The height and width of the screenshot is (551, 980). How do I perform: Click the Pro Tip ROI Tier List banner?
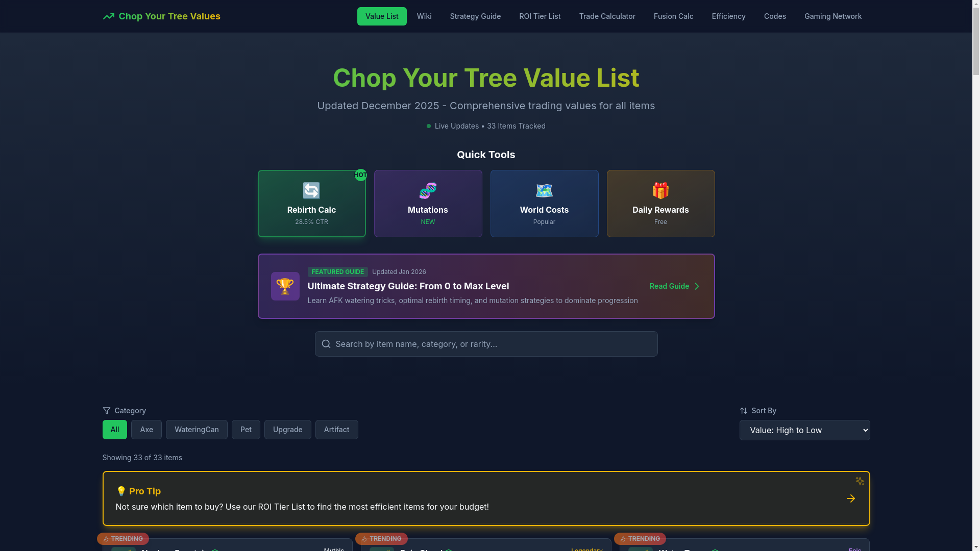click(x=486, y=498)
